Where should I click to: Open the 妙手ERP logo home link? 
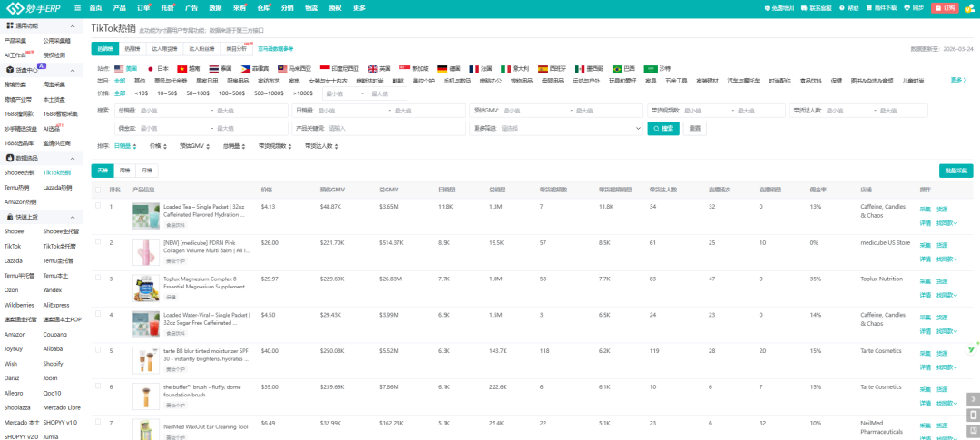(34, 8)
